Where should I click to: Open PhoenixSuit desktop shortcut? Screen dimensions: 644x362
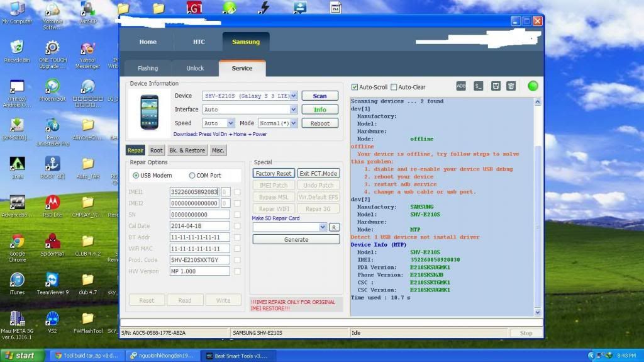[53, 91]
